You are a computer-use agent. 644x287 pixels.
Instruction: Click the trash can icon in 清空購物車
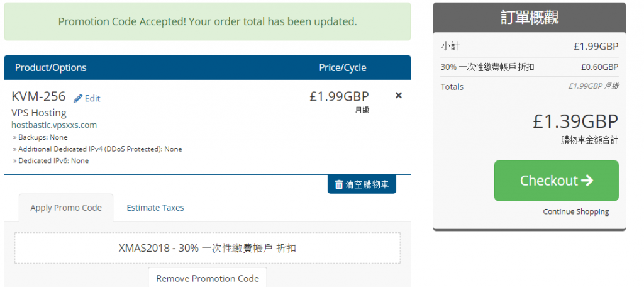click(x=339, y=184)
